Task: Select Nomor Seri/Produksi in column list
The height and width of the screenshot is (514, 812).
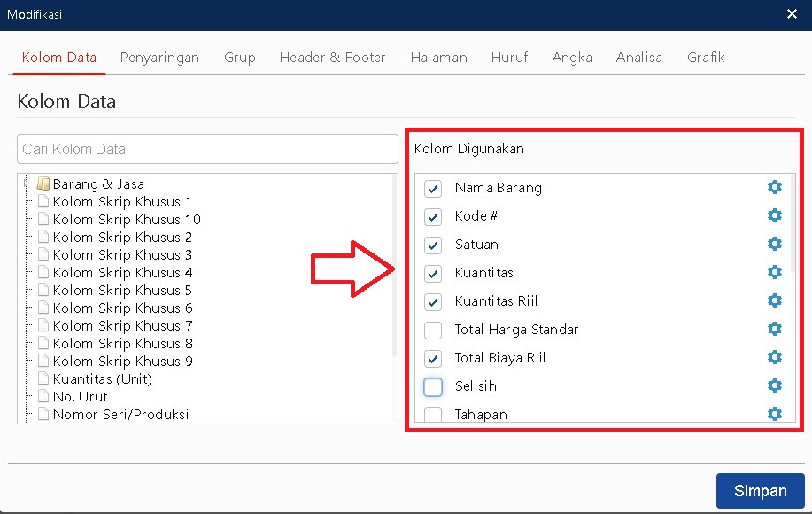Action: coord(120,415)
